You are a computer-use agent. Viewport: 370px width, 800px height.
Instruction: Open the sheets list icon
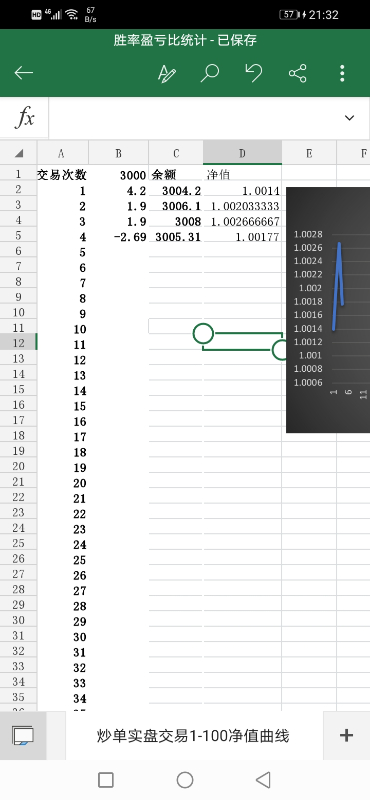click(x=23, y=735)
